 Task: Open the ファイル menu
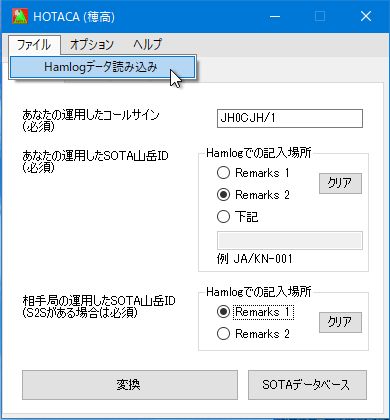click(34, 45)
